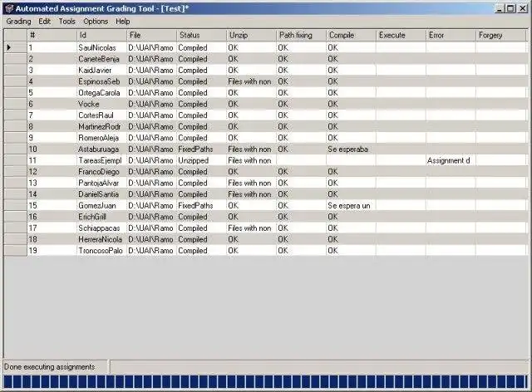This screenshot has height=392, width=532.
Task: Click the Error column header
Action: pos(451,35)
